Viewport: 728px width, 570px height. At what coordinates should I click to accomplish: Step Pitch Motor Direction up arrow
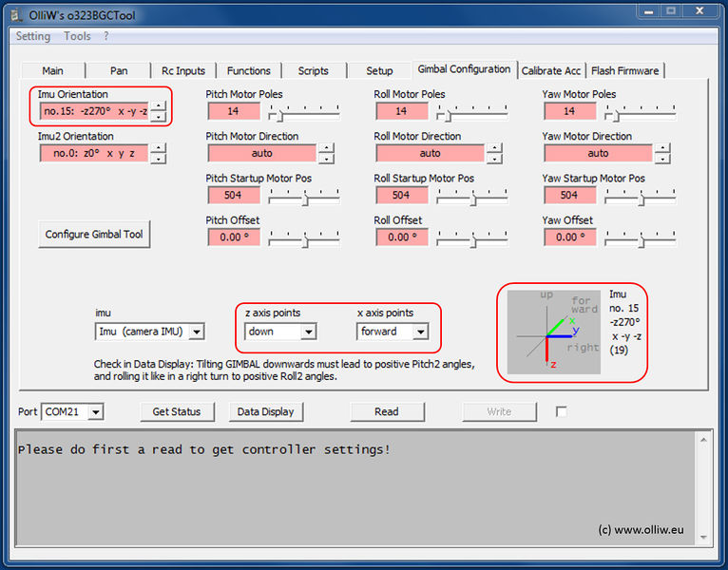coord(326,148)
